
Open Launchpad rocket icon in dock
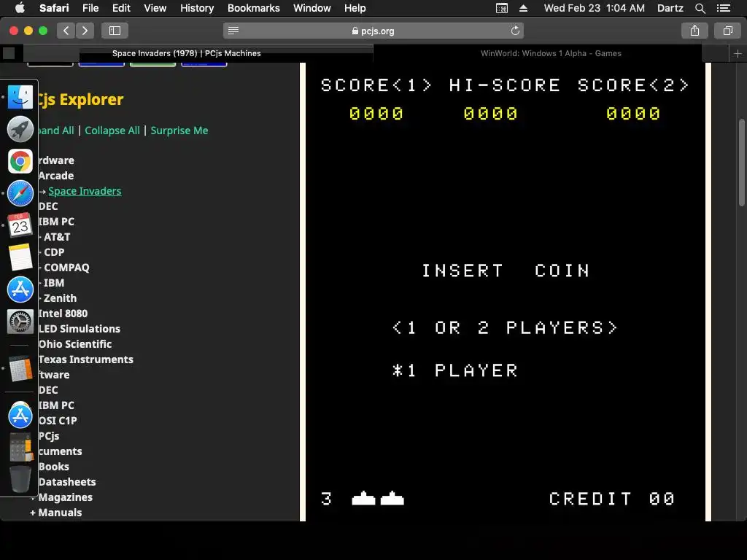20,129
